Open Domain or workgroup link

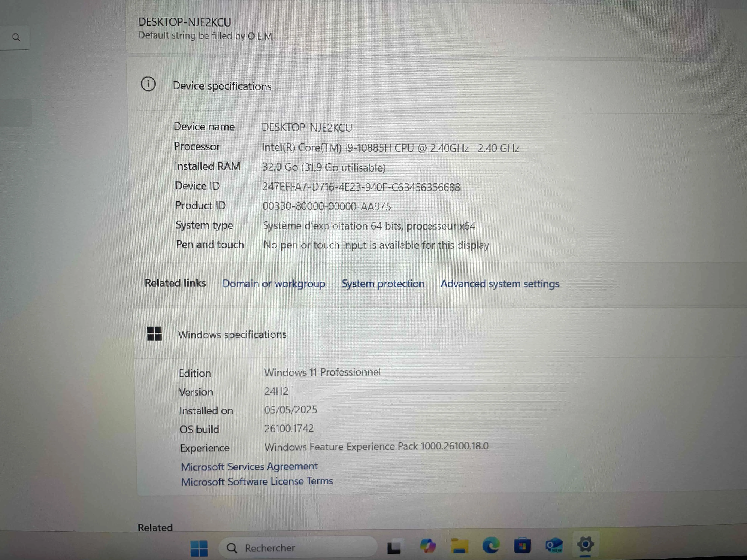click(274, 284)
